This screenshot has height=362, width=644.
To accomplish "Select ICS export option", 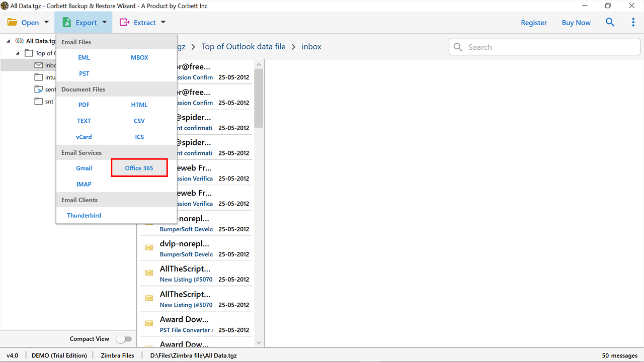I will (x=139, y=137).
